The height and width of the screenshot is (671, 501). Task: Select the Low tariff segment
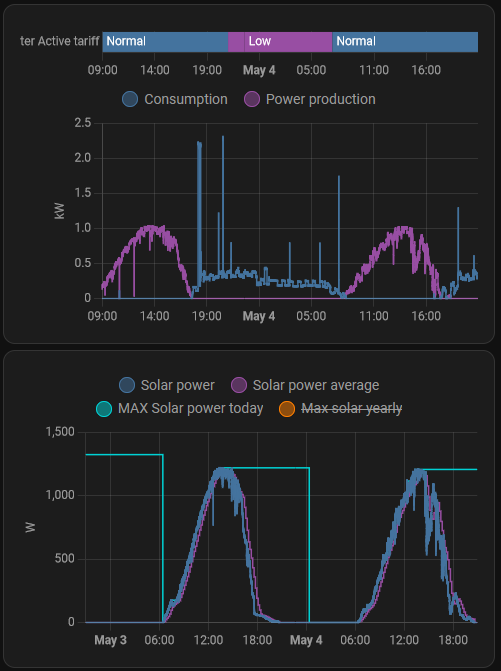pyautogui.click(x=280, y=42)
